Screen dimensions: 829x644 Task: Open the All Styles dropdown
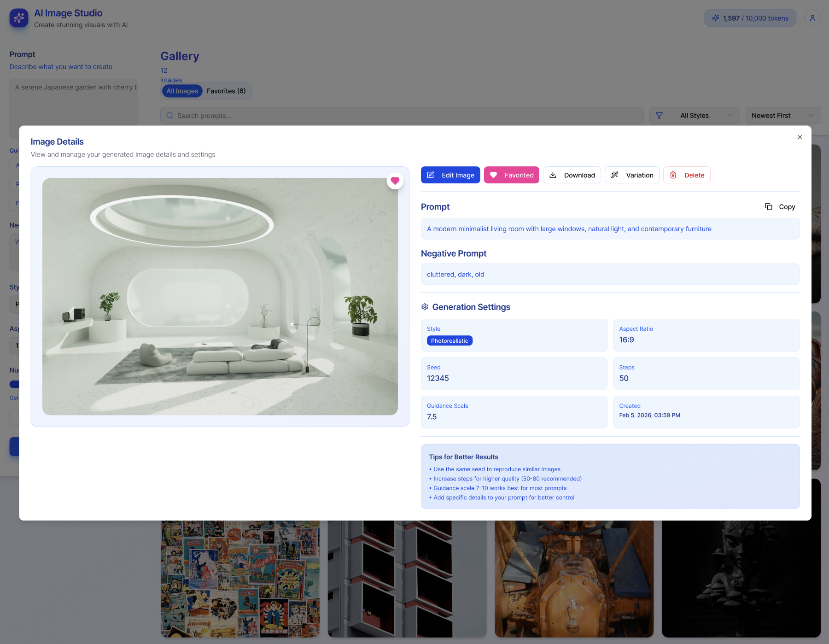tap(694, 116)
